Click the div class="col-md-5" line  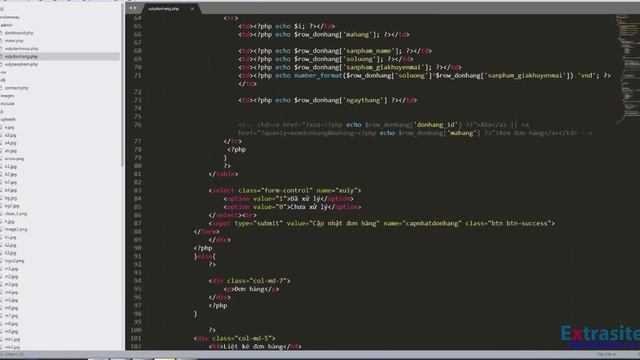click(235, 338)
